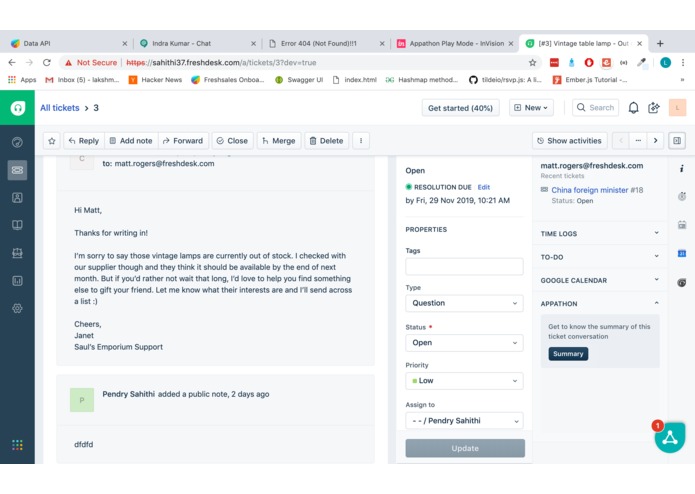Viewport: 695px width, 494px height.
Task: Expand the TIME LOGS section
Action: click(x=600, y=233)
